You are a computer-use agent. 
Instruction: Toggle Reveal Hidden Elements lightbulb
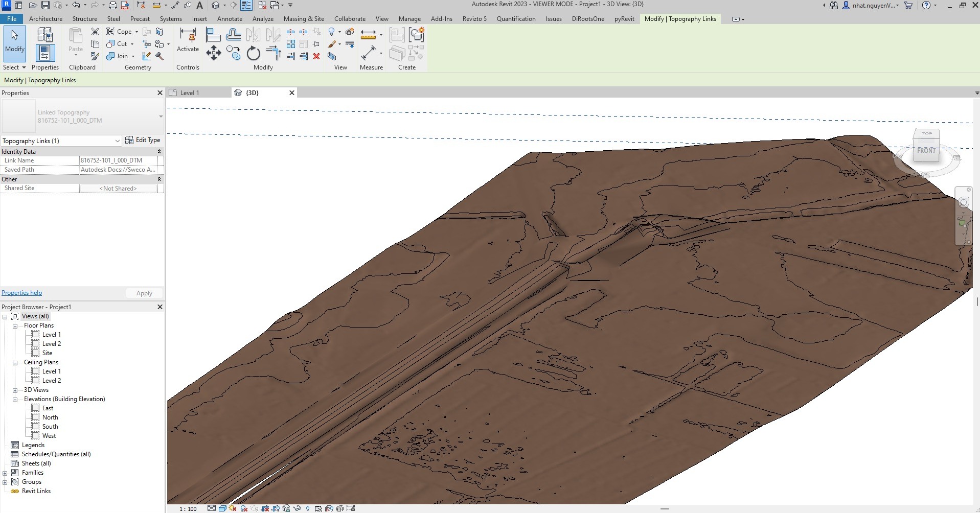click(308, 508)
